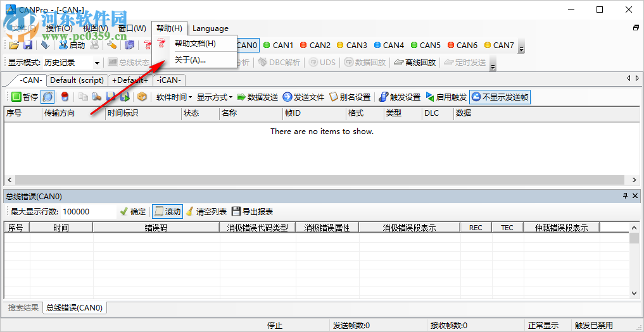Click the magnifier search icon

[96, 97]
